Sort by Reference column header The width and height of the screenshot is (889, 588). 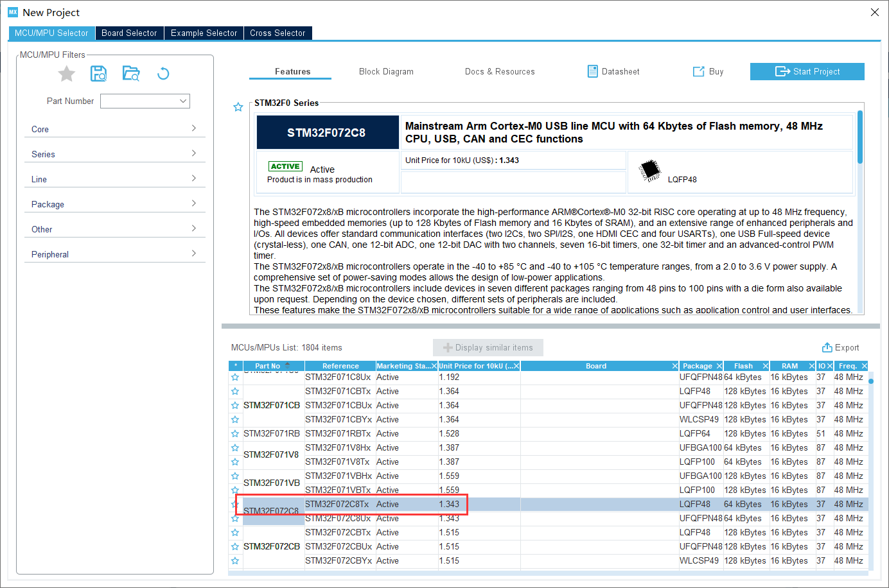[340, 366]
